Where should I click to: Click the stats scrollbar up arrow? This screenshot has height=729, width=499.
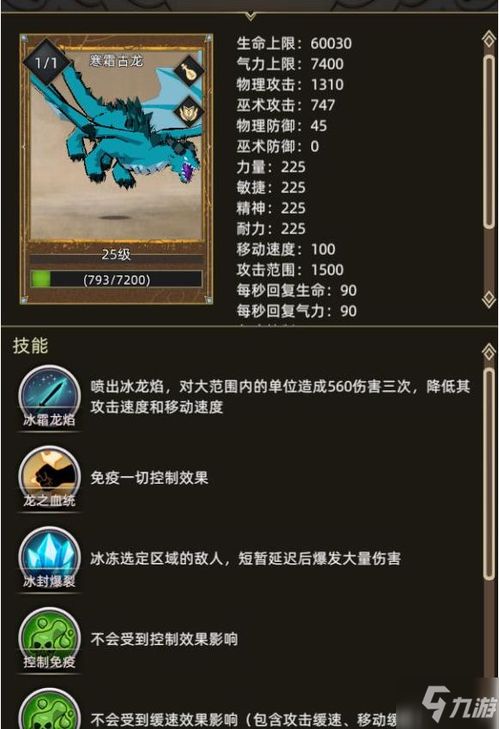(x=489, y=39)
